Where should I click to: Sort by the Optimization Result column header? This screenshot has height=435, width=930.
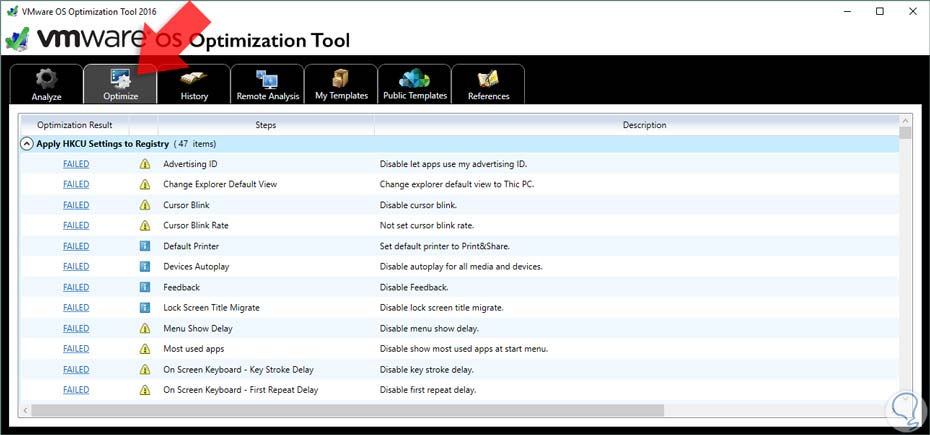(x=74, y=125)
